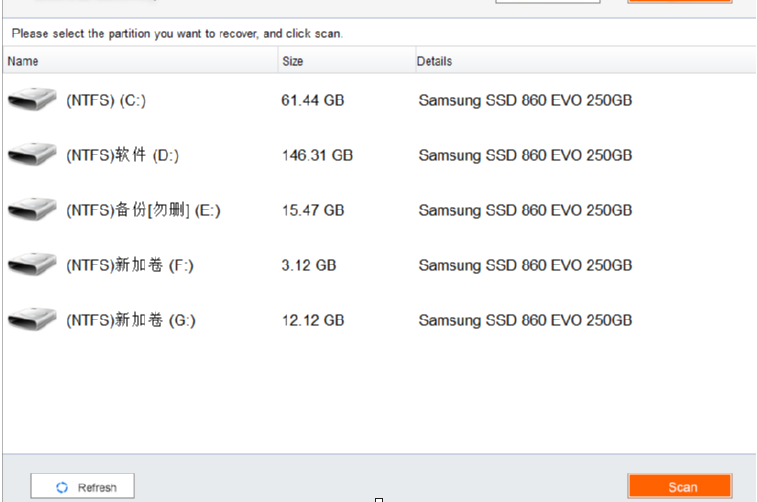Click the Details column header

pyautogui.click(x=586, y=61)
